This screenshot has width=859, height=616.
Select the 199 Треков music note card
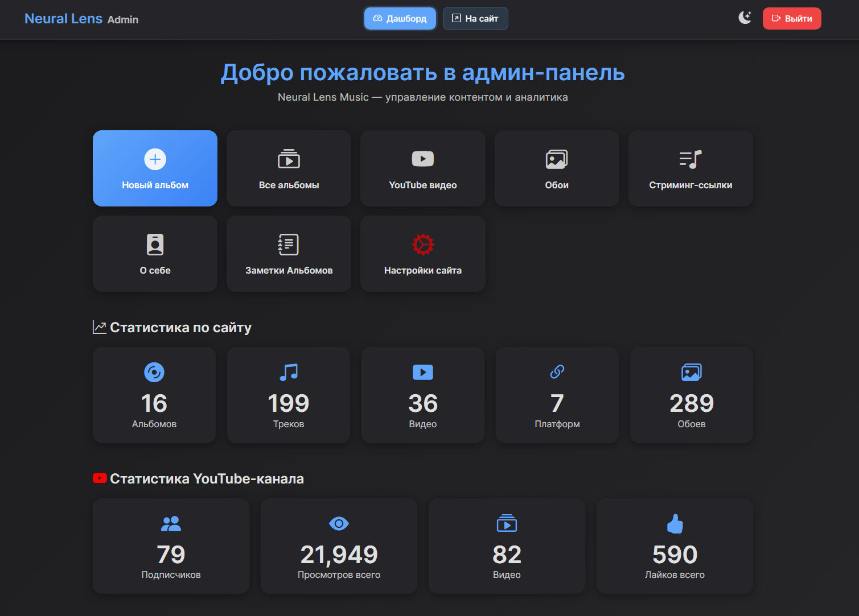click(289, 395)
